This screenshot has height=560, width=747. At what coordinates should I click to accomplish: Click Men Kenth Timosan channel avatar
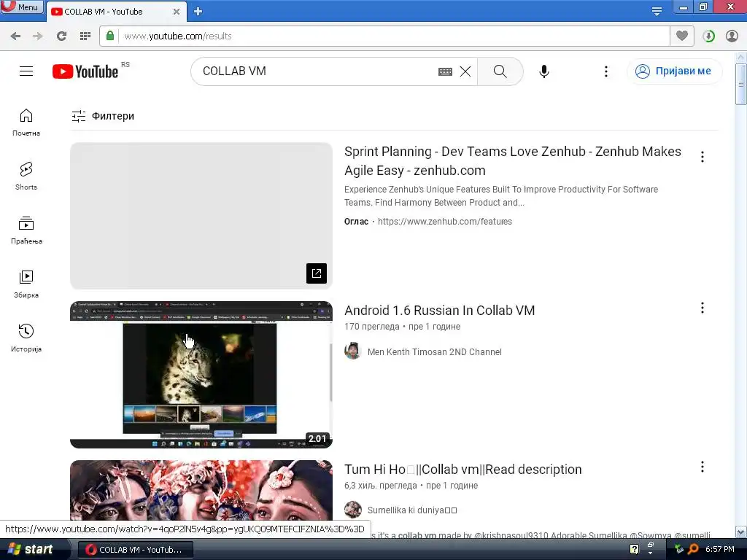coord(353,351)
